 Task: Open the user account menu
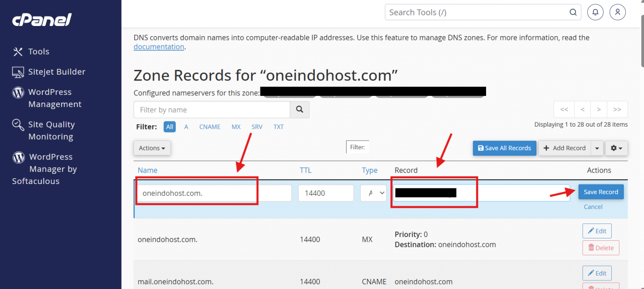[618, 12]
